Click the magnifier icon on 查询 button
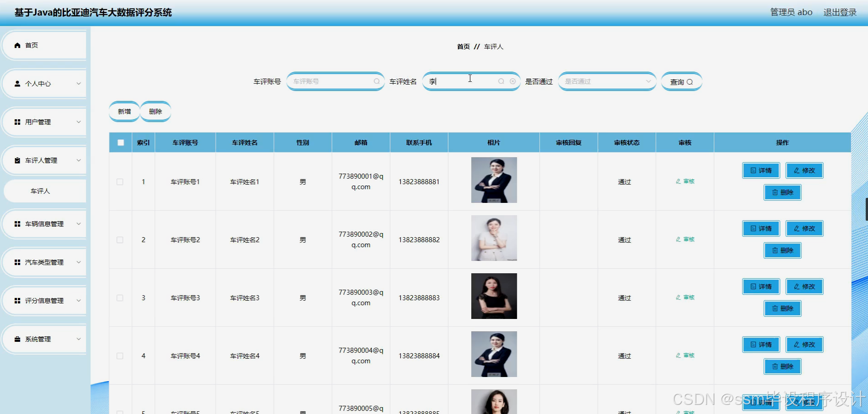 point(690,82)
